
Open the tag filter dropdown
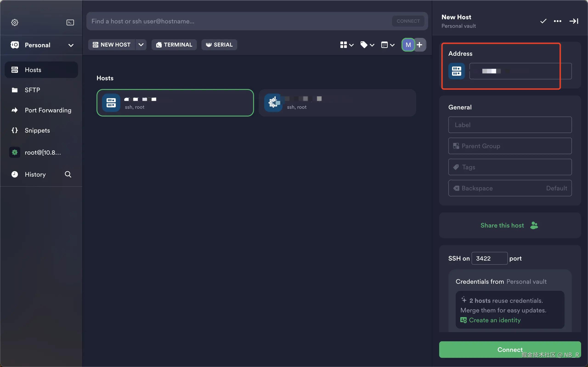[x=367, y=45]
